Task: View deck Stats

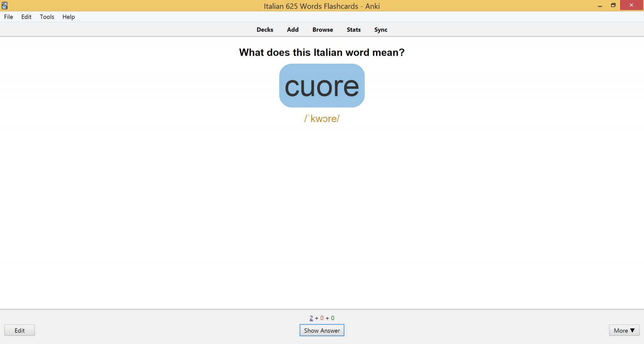Action: pos(353,30)
